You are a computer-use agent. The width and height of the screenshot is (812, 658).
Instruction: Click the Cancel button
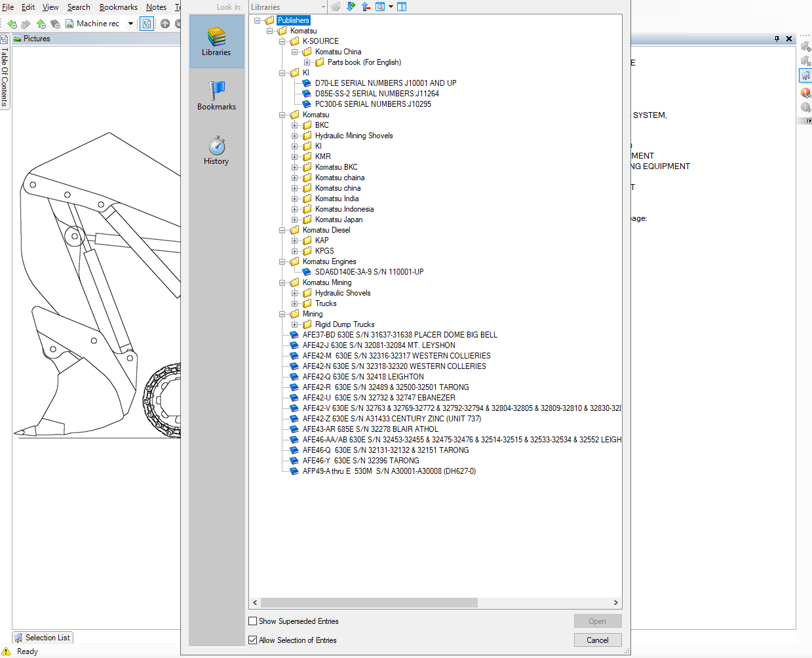point(598,640)
